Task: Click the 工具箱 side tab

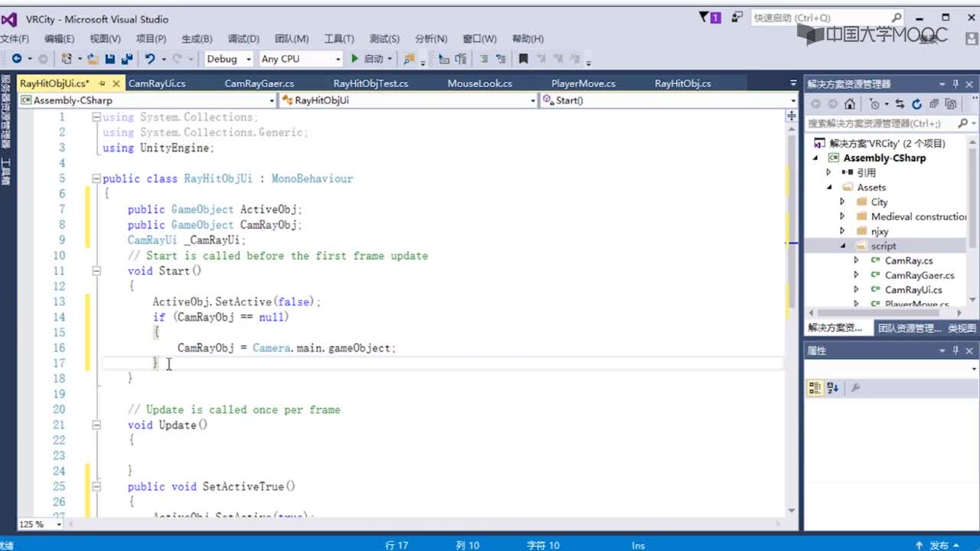Action: coord(5,172)
